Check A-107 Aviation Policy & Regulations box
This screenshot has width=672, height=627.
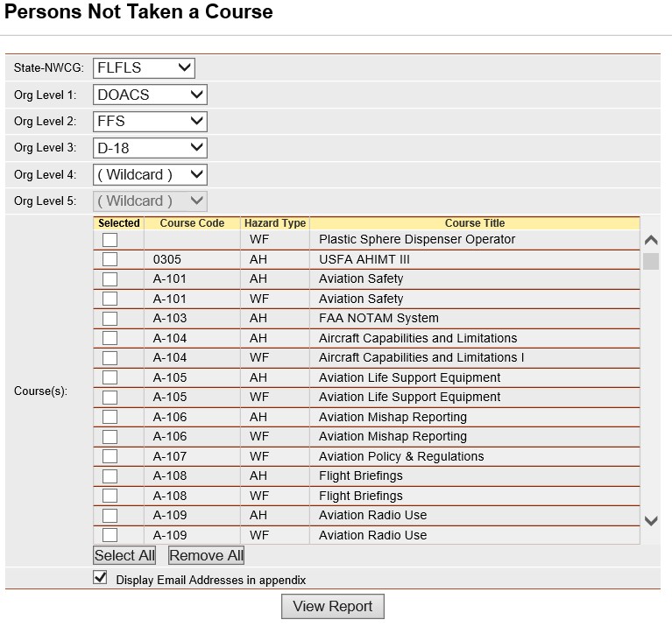(x=110, y=456)
